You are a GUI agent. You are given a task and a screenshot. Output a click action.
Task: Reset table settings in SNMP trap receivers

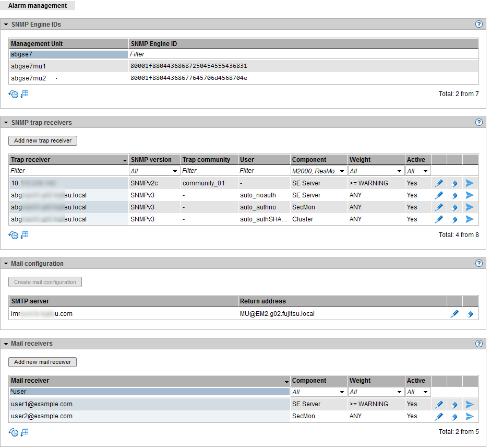pyautogui.click(x=14, y=235)
